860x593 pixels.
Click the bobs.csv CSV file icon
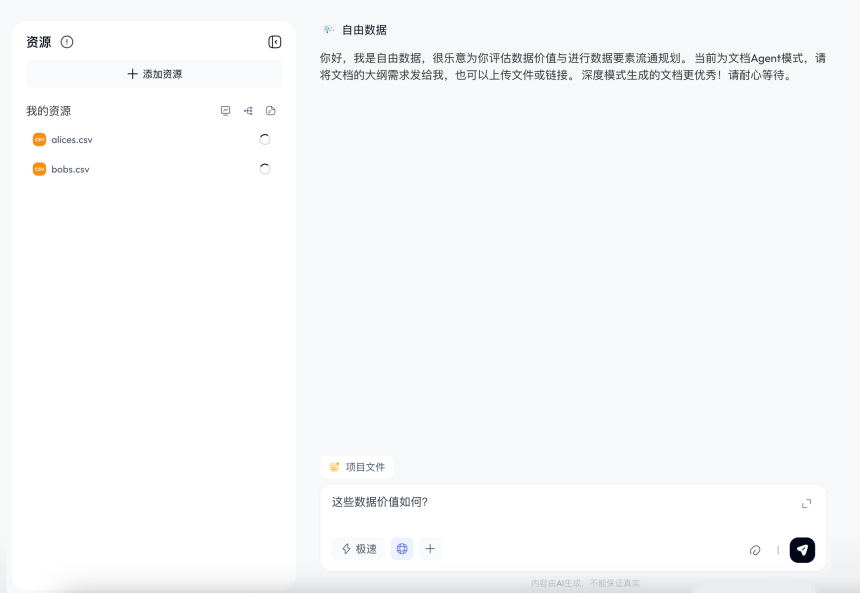pos(39,170)
